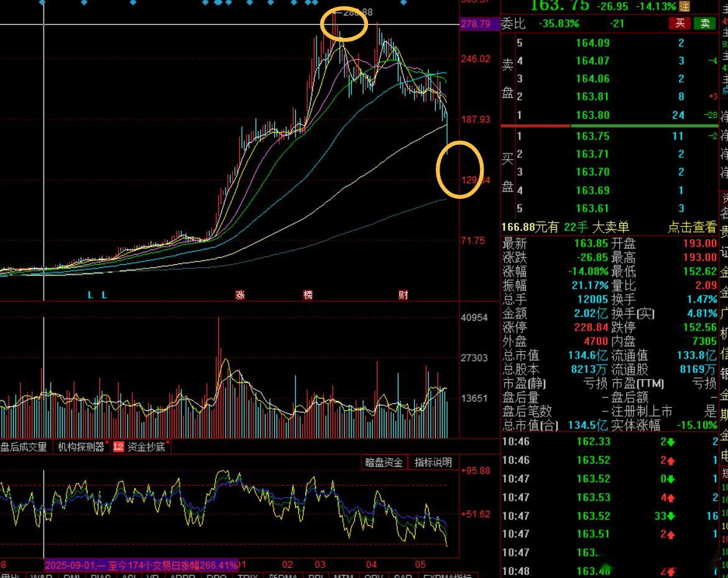Select the 机构探测器 indicator tab
This screenshot has width=728, height=578.
(80, 447)
